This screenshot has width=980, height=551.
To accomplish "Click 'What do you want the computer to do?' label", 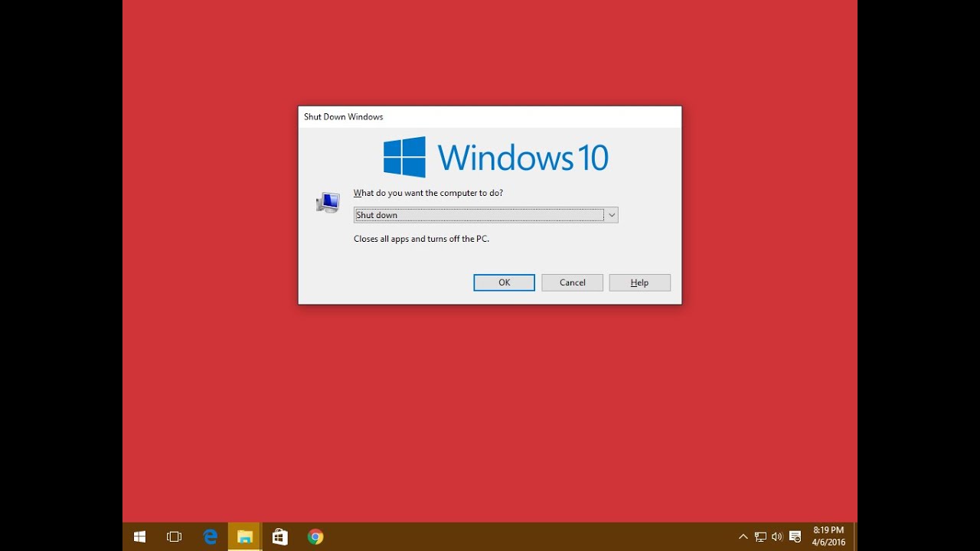I will [428, 193].
